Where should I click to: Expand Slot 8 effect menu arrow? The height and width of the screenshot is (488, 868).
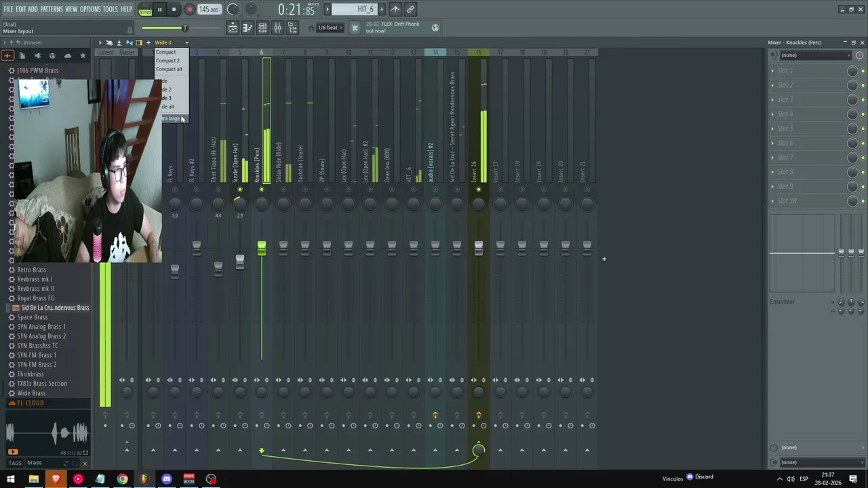click(772, 172)
